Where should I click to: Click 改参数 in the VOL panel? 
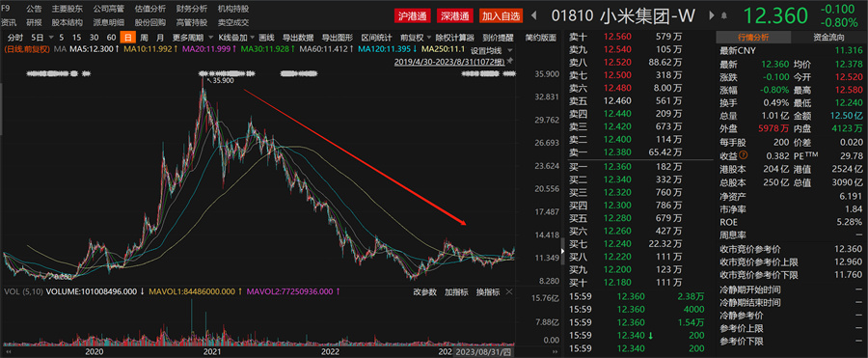(x=424, y=292)
